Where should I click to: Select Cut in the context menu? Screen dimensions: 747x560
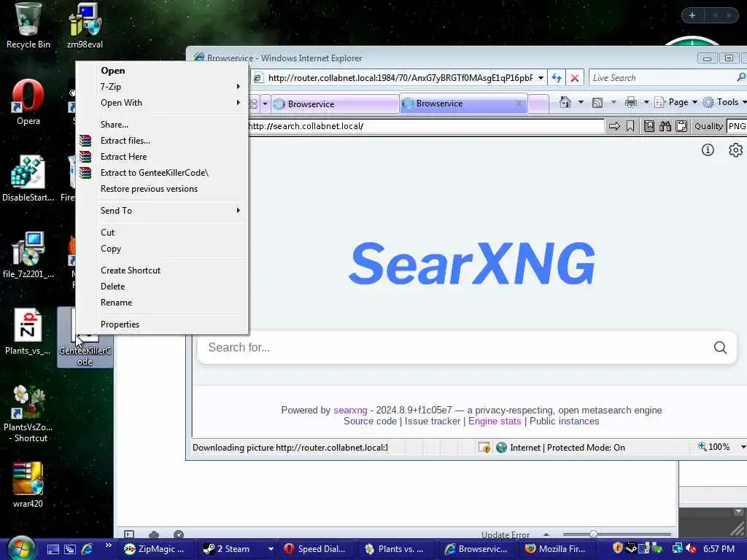pyautogui.click(x=162, y=233)
